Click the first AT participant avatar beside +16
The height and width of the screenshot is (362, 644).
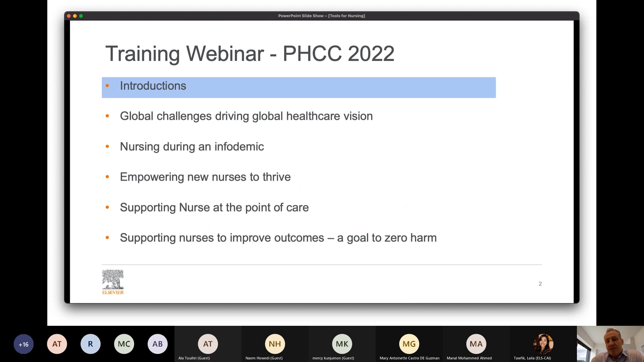57,344
